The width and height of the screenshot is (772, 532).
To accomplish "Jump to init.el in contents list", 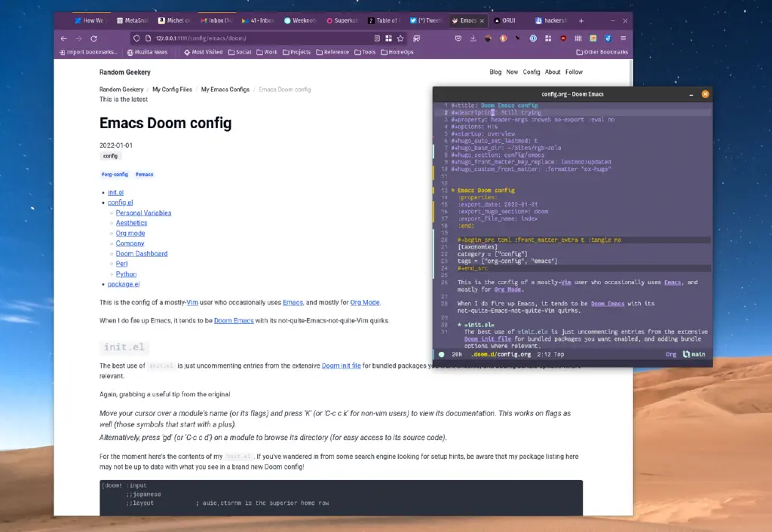I will tap(115, 192).
